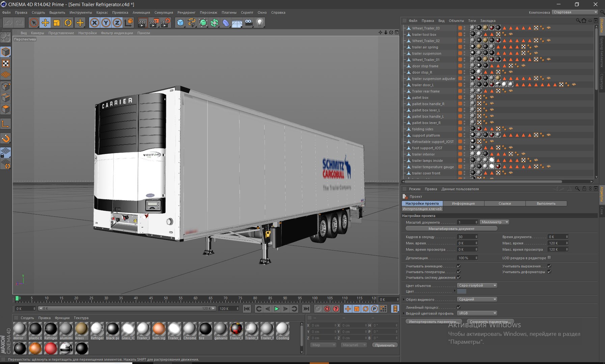Open the spline tools icon

coord(192,23)
